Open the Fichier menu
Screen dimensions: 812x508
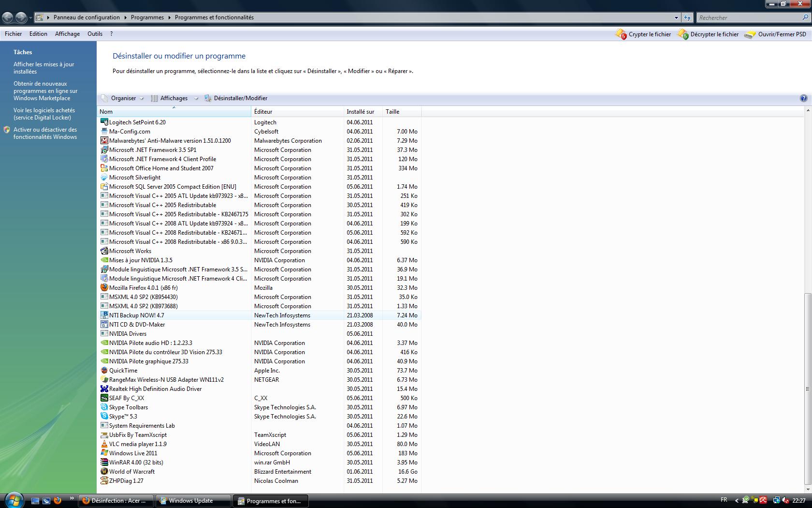(13, 34)
